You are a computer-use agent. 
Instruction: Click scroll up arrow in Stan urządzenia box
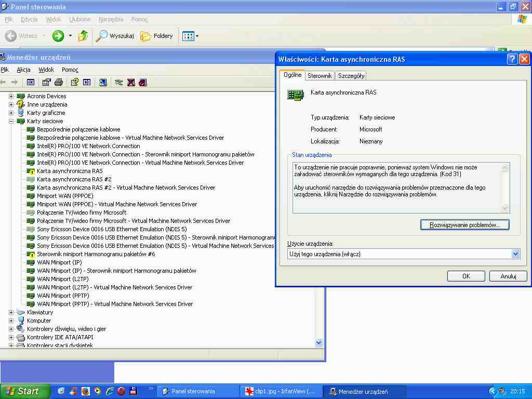point(504,168)
